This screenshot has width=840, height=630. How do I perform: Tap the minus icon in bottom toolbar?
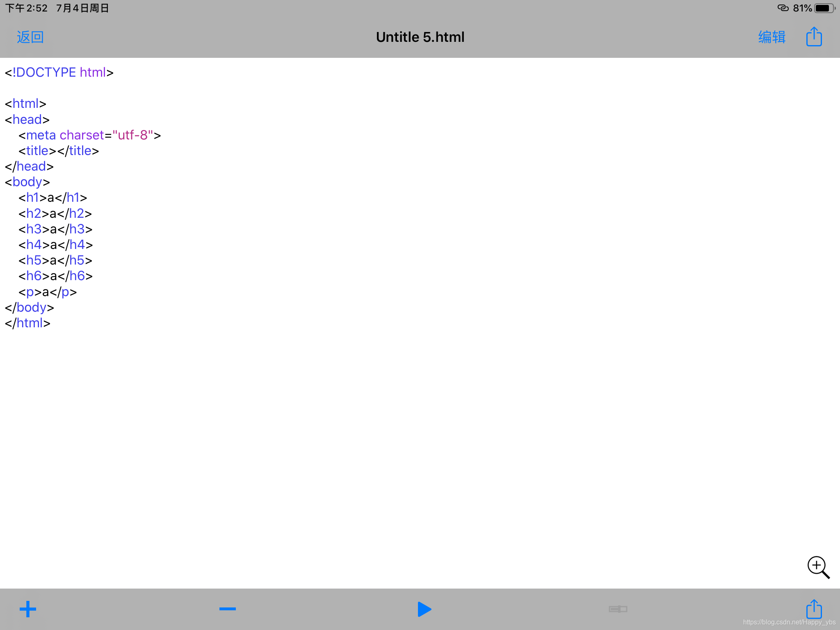[x=228, y=609]
